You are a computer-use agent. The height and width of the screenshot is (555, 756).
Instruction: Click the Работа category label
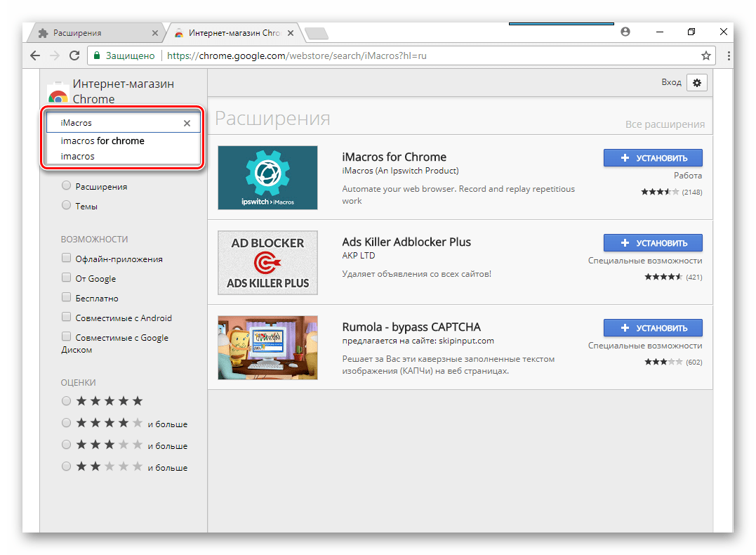[x=687, y=176]
